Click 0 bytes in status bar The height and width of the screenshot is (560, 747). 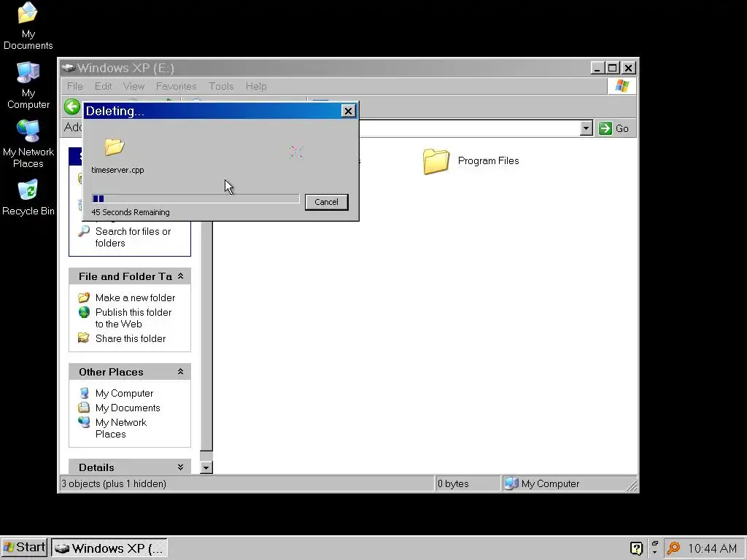click(453, 484)
